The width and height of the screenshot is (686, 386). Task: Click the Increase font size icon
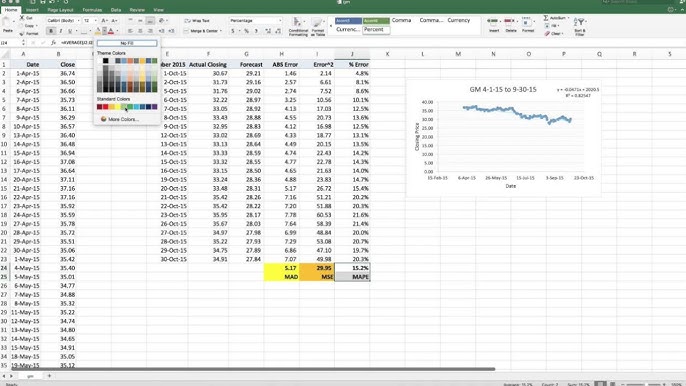104,21
